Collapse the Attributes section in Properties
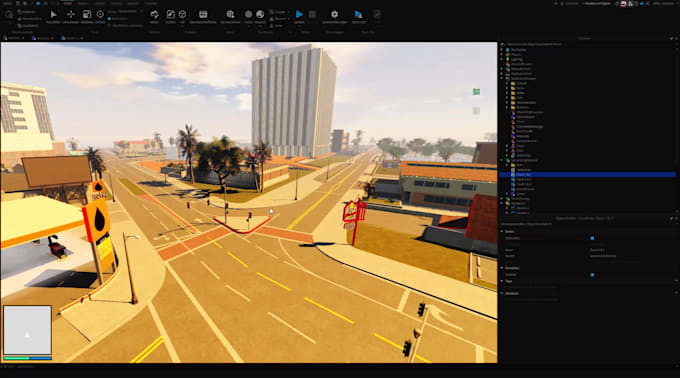Screen dimensions: 680x378 point(502,293)
